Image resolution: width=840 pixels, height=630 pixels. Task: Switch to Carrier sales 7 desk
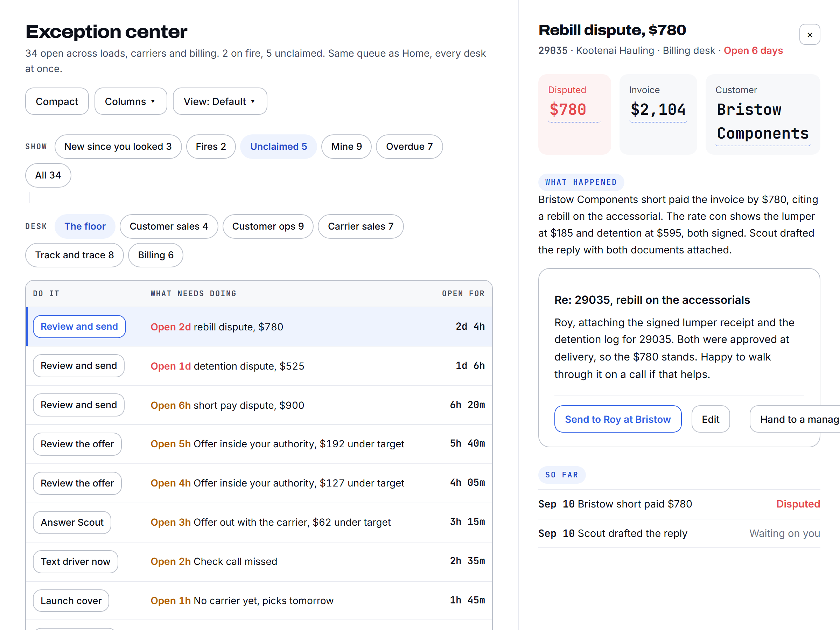coord(360,226)
